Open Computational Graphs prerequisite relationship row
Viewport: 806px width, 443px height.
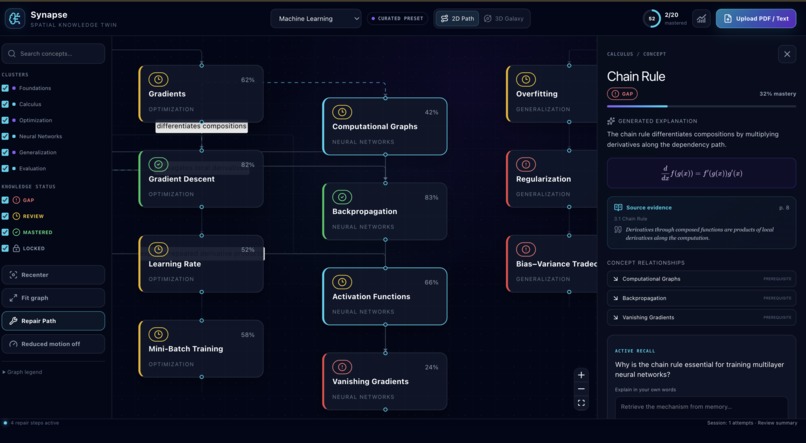701,279
